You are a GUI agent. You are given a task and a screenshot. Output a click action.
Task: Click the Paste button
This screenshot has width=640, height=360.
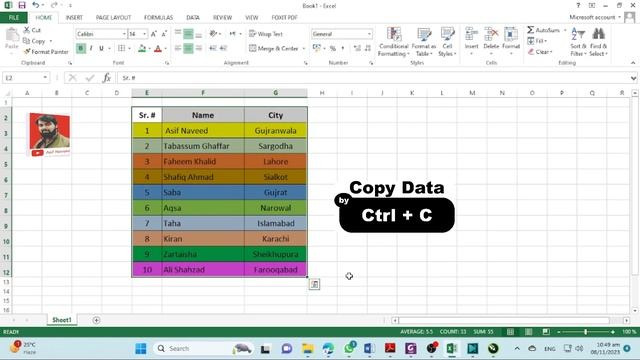(x=11, y=40)
